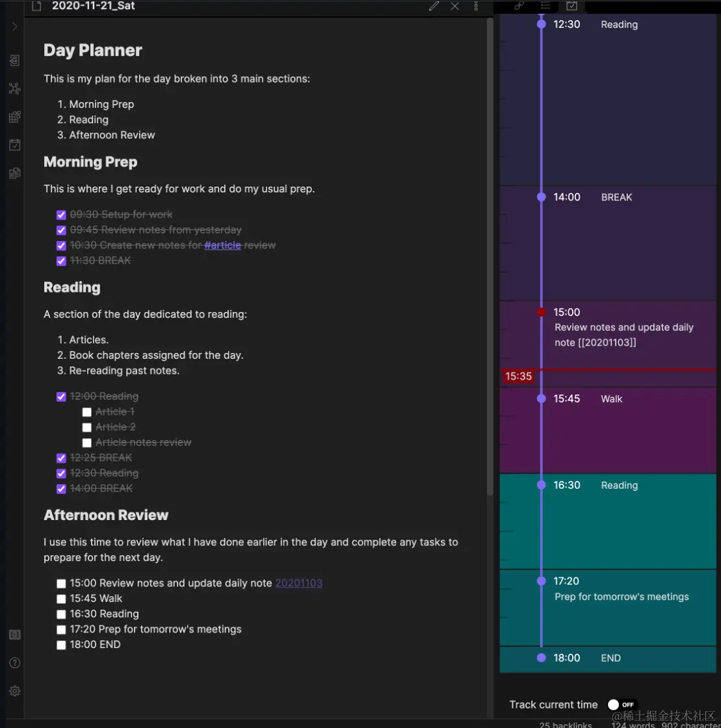
Task: Click the Morning Prep heading
Action: [x=90, y=162]
